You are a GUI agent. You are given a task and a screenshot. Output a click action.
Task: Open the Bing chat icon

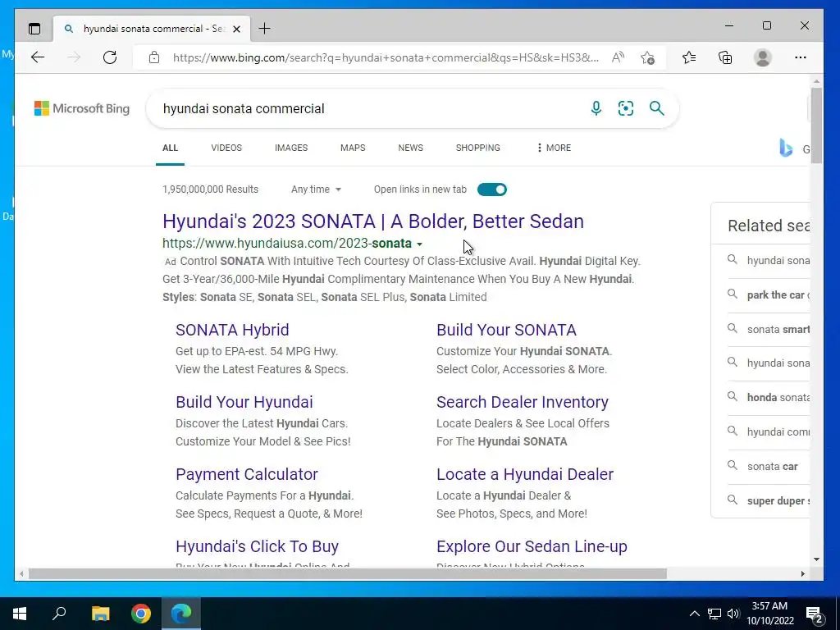pos(786,148)
